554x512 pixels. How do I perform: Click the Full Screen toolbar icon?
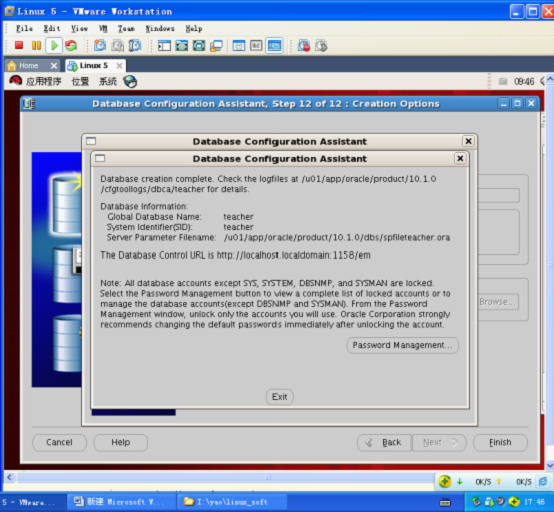[182, 46]
